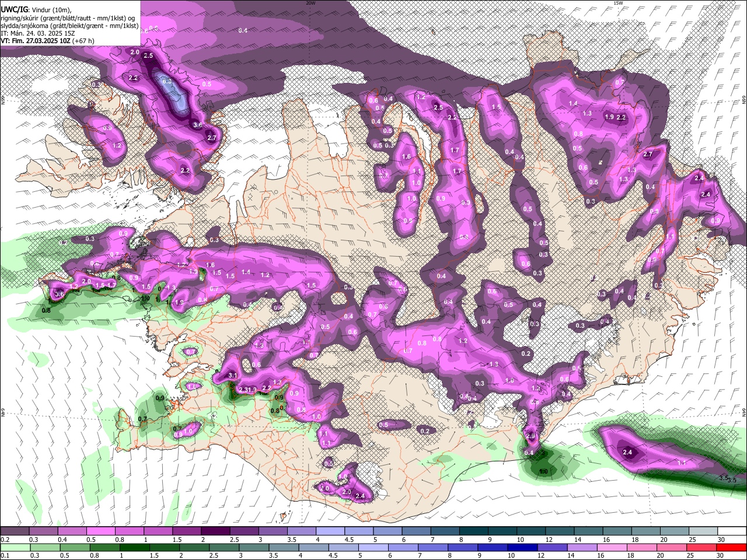Click the 0.2 swatch in the upper purple legend row
Image resolution: width=747 pixels, height=560 pixels.
[x=15, y=532]
